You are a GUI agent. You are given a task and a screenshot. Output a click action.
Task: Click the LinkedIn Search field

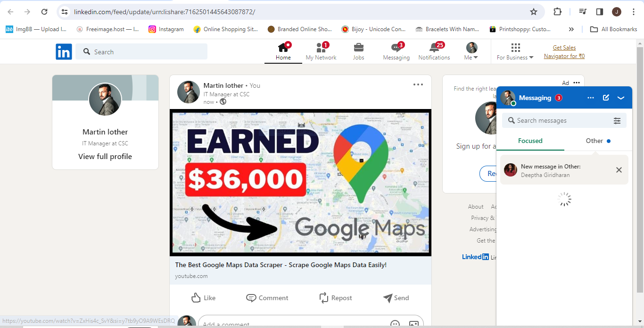[141, 51]
